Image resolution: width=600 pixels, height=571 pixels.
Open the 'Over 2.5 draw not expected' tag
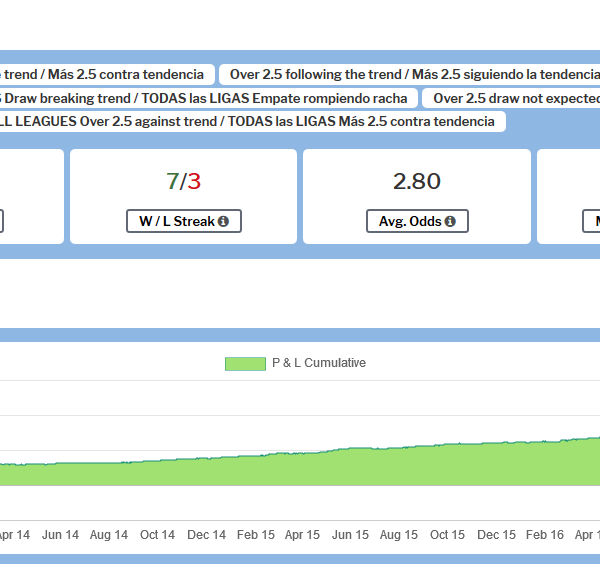(514, 98)
